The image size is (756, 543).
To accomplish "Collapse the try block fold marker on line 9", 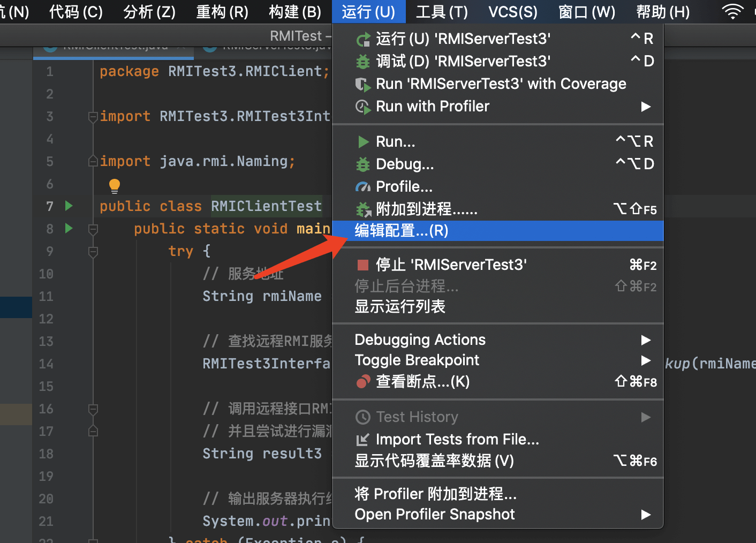I will click(x=93, y=251).
